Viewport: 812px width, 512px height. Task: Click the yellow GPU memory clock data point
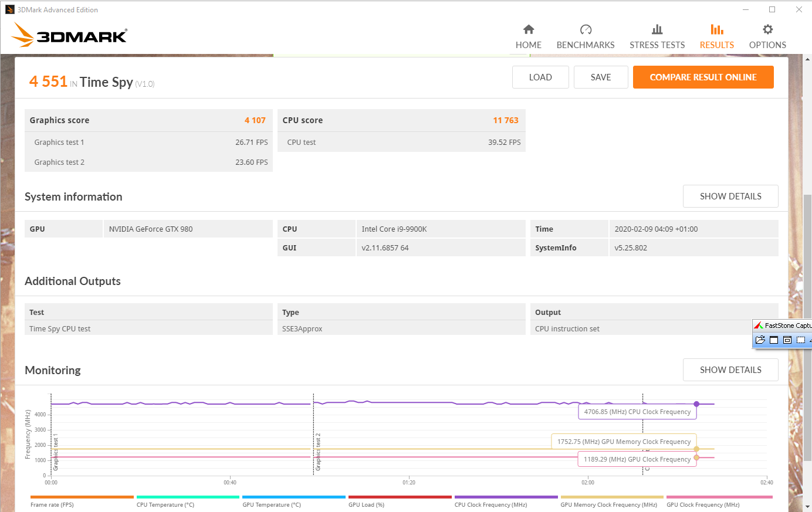tap(696, 449)
